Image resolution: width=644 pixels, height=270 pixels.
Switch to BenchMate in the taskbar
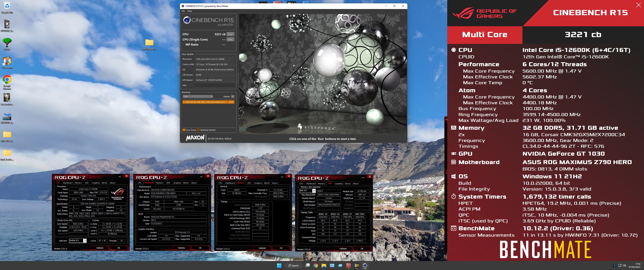pyautogui.click(x=357, y=265)
